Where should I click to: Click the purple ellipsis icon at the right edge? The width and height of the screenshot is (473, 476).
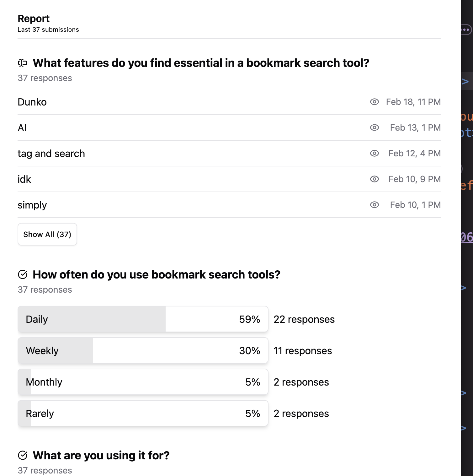click(466, 30)
